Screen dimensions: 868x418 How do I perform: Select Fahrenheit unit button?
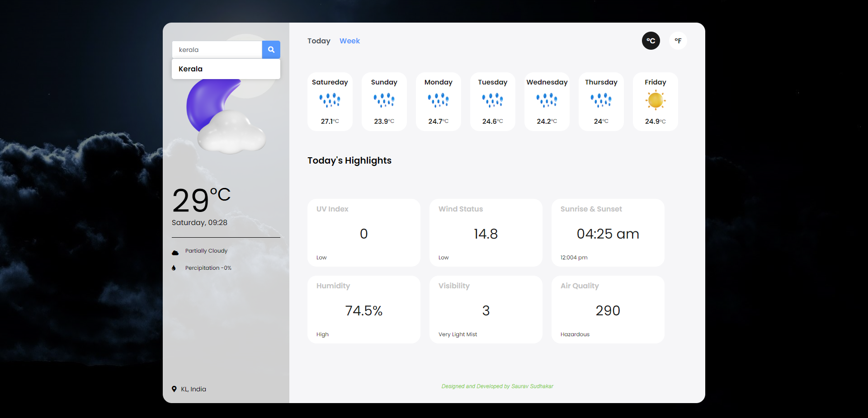point(678,41)
